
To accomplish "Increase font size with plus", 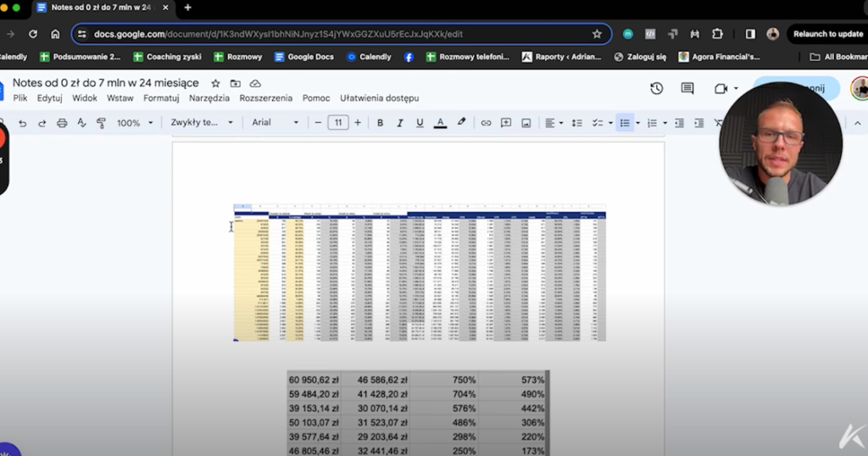I will click(358, 122).
